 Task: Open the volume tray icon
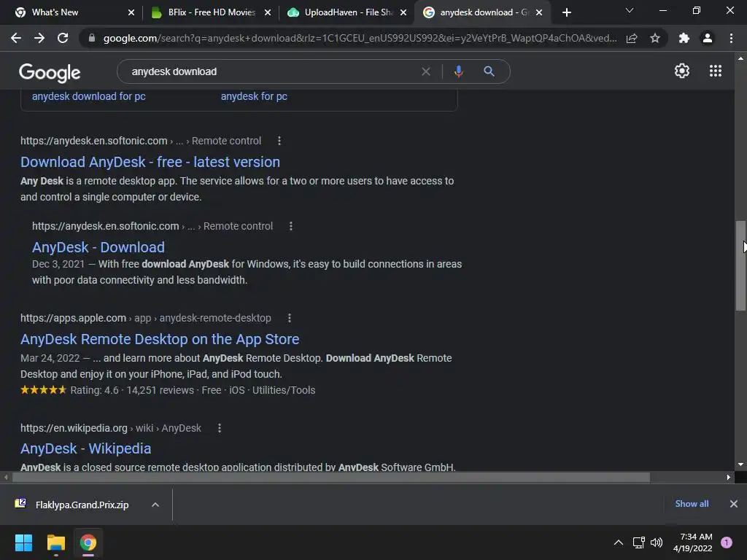point(657,542)
